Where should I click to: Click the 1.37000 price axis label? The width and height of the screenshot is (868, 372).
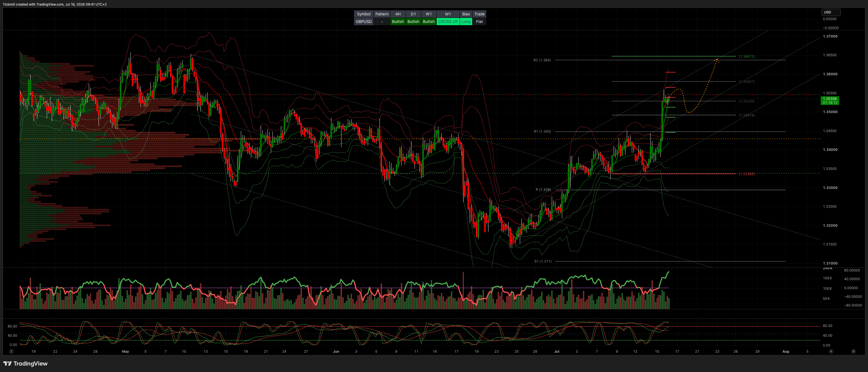pyautogui.click(x=830, y=36)
